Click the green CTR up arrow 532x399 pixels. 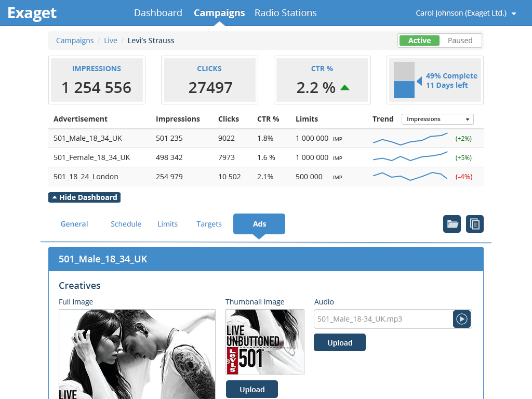click(x=344, y=88)
